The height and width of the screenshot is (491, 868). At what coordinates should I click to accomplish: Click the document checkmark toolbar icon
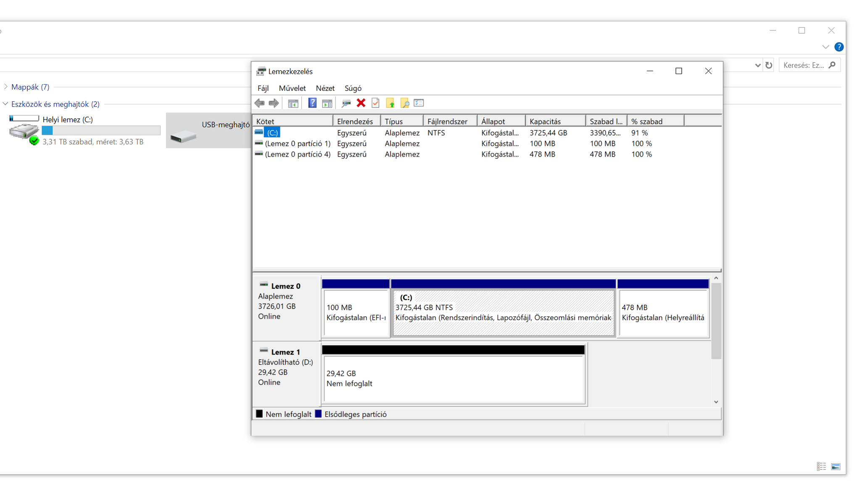[375, 103]
